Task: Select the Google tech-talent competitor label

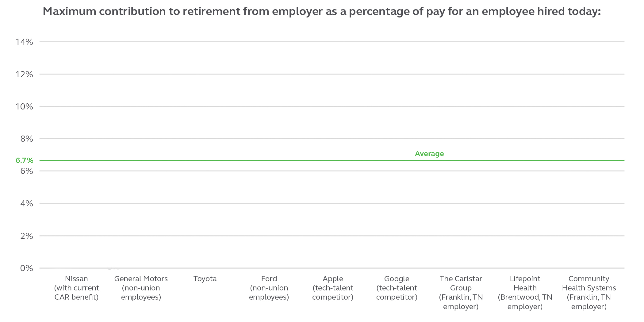Action: (x=397, y=288)
